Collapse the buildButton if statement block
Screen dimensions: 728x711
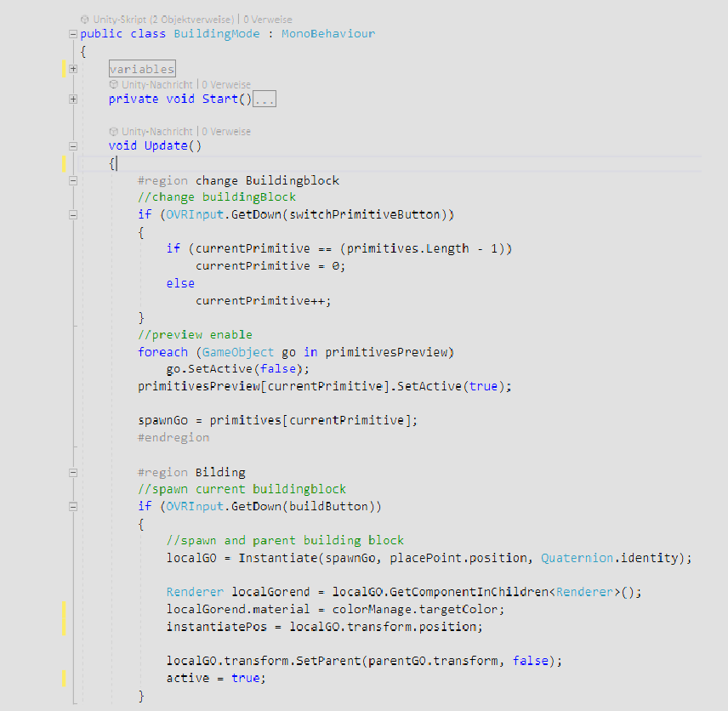click(x=73, y=506)
